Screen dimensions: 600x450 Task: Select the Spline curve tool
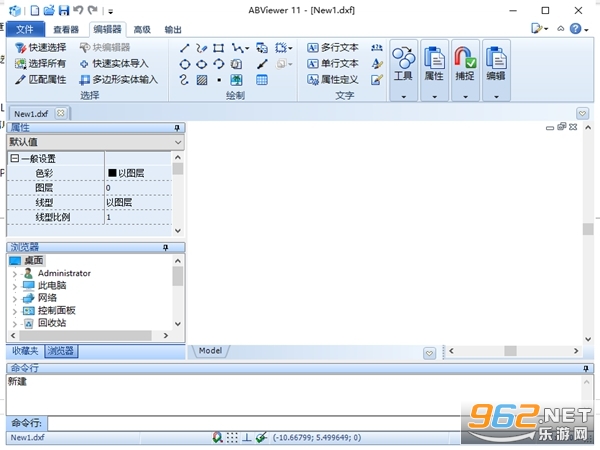click(184, 80)
